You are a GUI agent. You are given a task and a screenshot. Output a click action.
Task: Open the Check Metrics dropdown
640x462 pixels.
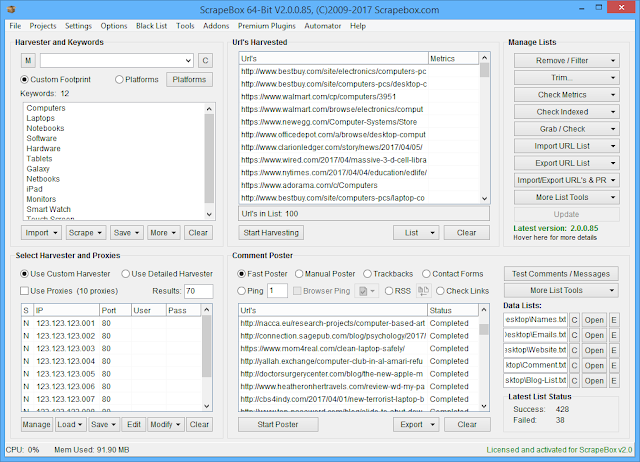pyautogui.click(x=567, y=95)
